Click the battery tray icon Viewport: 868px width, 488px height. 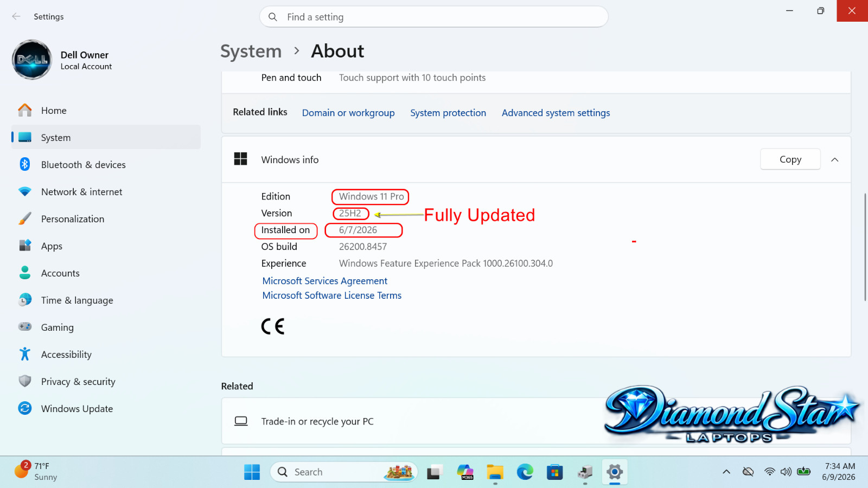804,472
